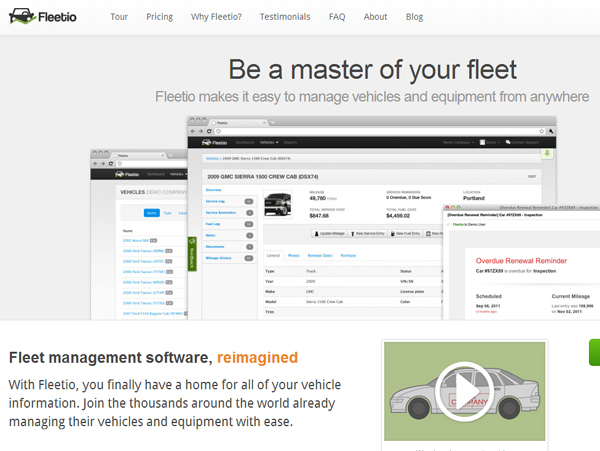
Task: Click the 'Portland' location value
Action: click(x=474, y=198)
